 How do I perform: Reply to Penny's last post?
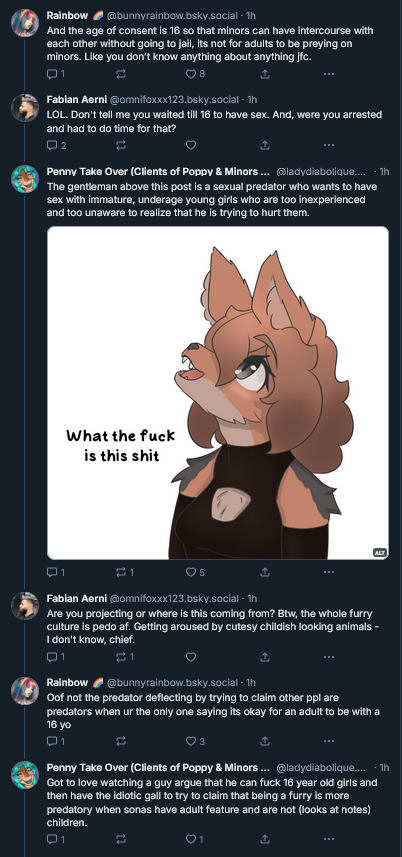coord(56,838)
